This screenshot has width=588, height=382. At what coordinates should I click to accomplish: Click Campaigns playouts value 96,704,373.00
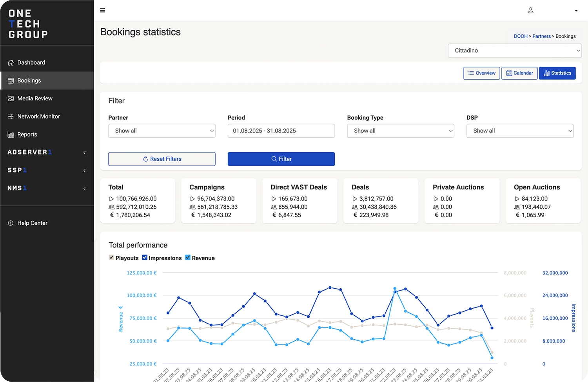(216, 199)
